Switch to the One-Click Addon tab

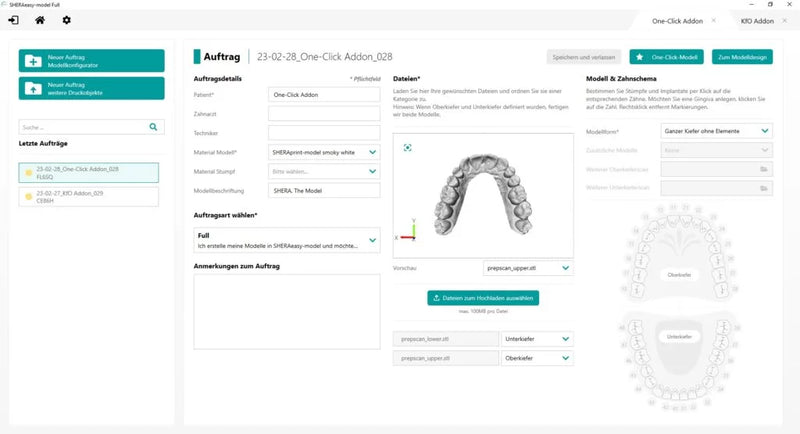click(677, 21)
